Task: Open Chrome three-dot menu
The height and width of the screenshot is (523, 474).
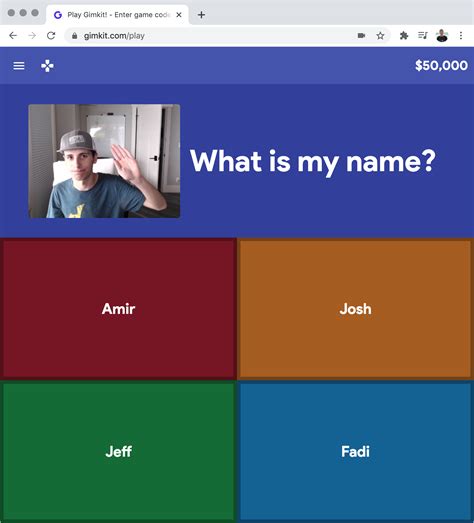Action: pos(461,35)
